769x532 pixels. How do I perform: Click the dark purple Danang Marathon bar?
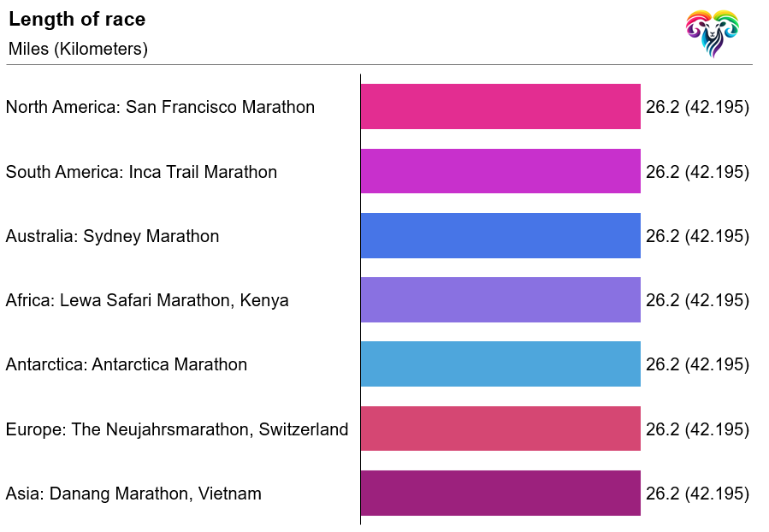pyautogui.click(x=500, y=494)
